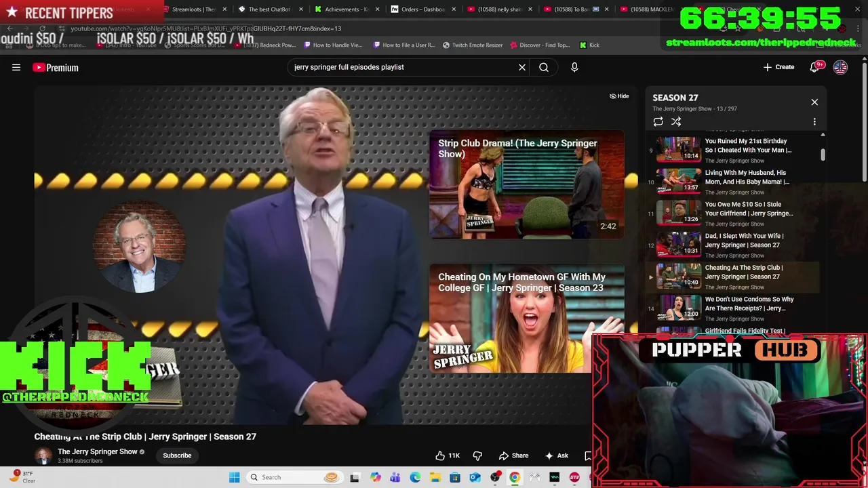Open Discover - Find Top... bookmark
The image size is (868, 488).
point(540,45)
